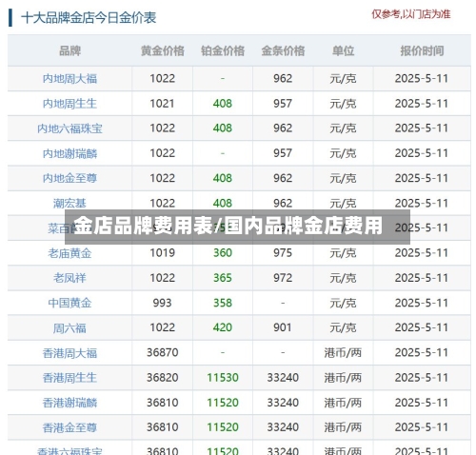Click the 品牌 column header

point(69,50)
